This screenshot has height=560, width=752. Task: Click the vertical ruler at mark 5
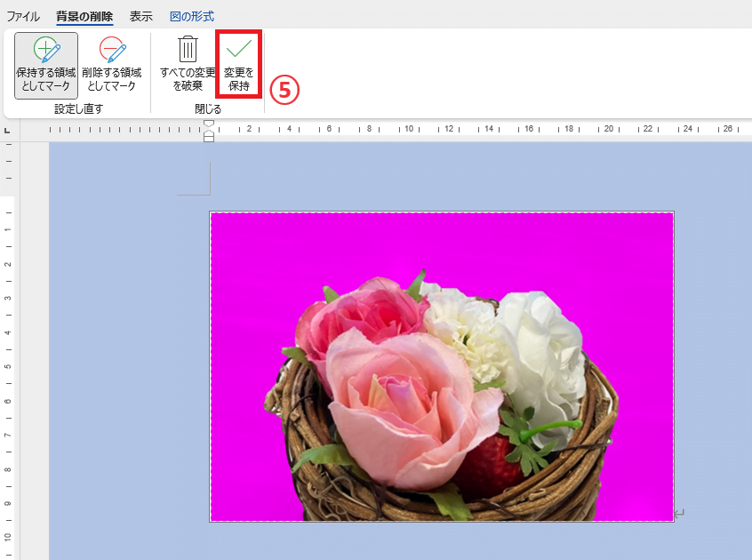point(8,367)
